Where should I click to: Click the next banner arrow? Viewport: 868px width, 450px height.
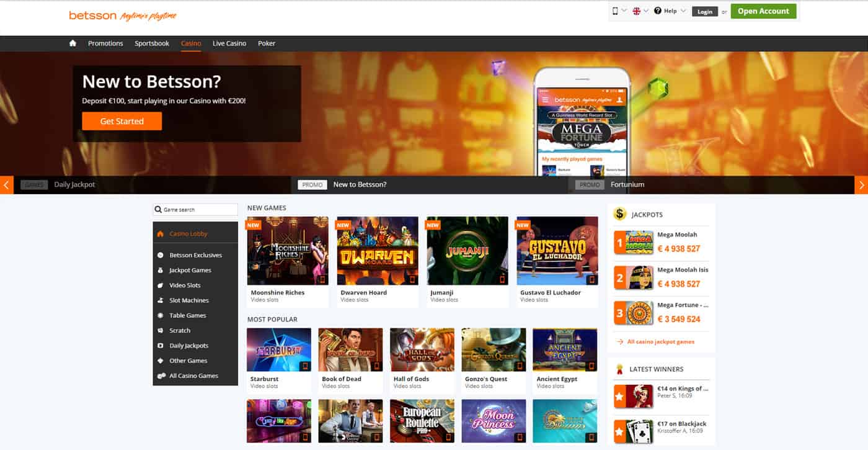(x=861, y=185)
